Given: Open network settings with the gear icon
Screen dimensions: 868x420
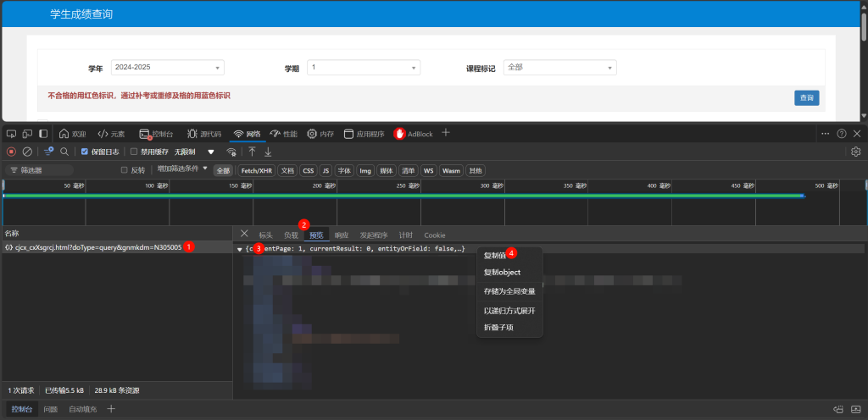Looking at the screenshot, I should tap(855, 152).
